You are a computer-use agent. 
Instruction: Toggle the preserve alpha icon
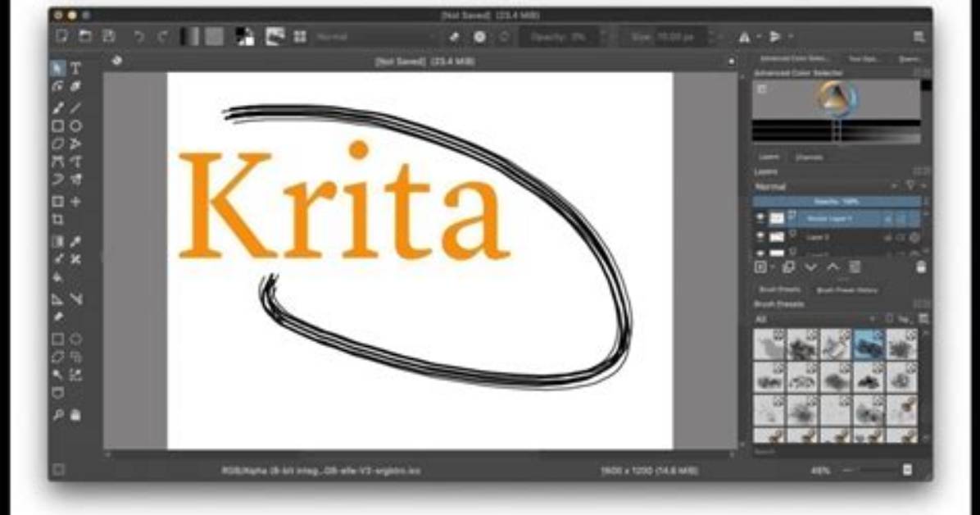click(x=479, y=37)
